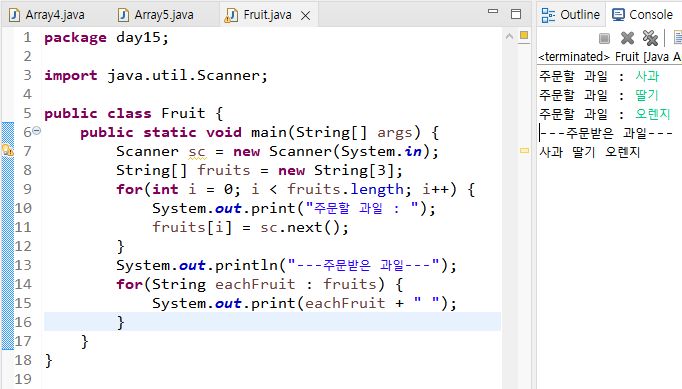
Task: Click 'eachFruit' in the line 14 for loop
Action: click(255, 284)
